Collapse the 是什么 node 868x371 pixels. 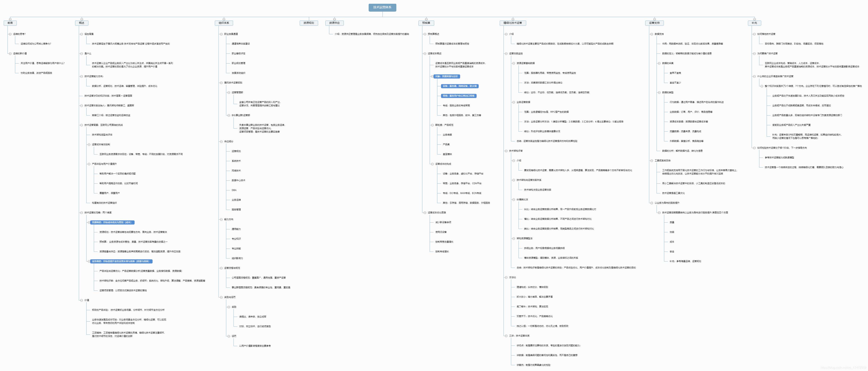click(81, 54)
